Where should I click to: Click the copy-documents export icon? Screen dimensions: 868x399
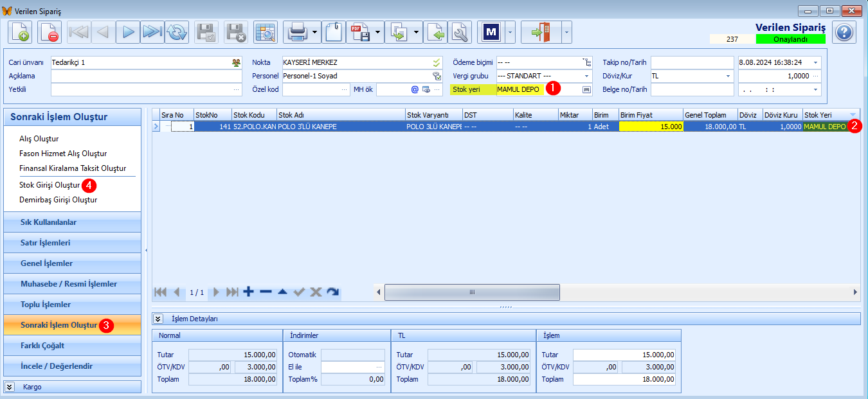coord(397,32)
